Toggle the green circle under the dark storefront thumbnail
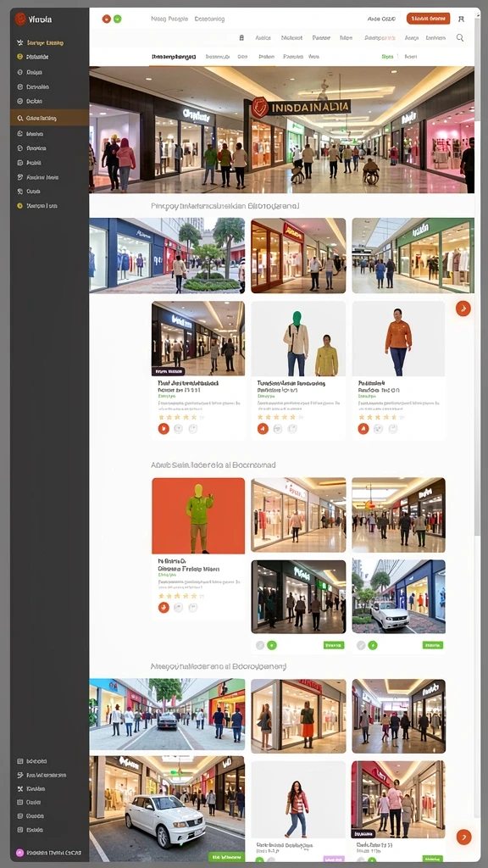Screen dimensions: 488x868 (x=272, y=645)
